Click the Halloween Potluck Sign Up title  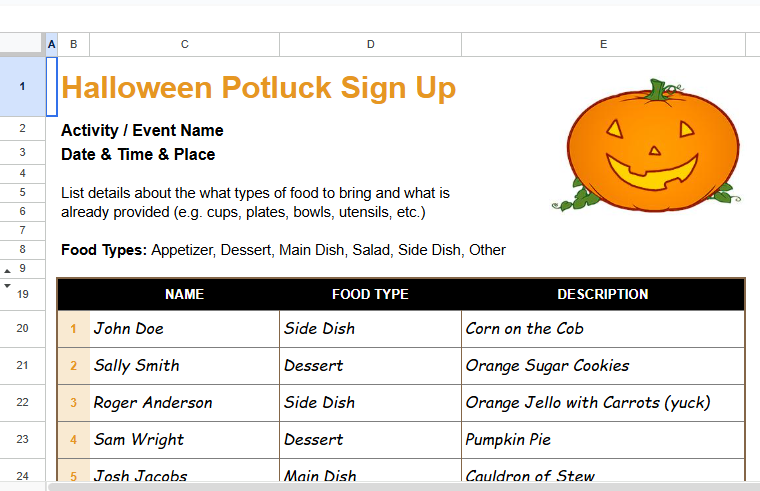point(258,88)
